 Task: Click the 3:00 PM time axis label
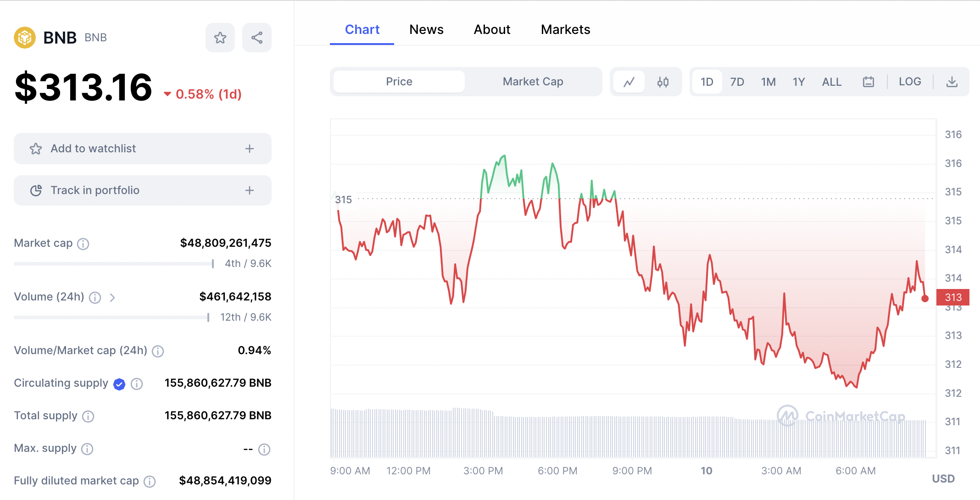pos(483,471)
